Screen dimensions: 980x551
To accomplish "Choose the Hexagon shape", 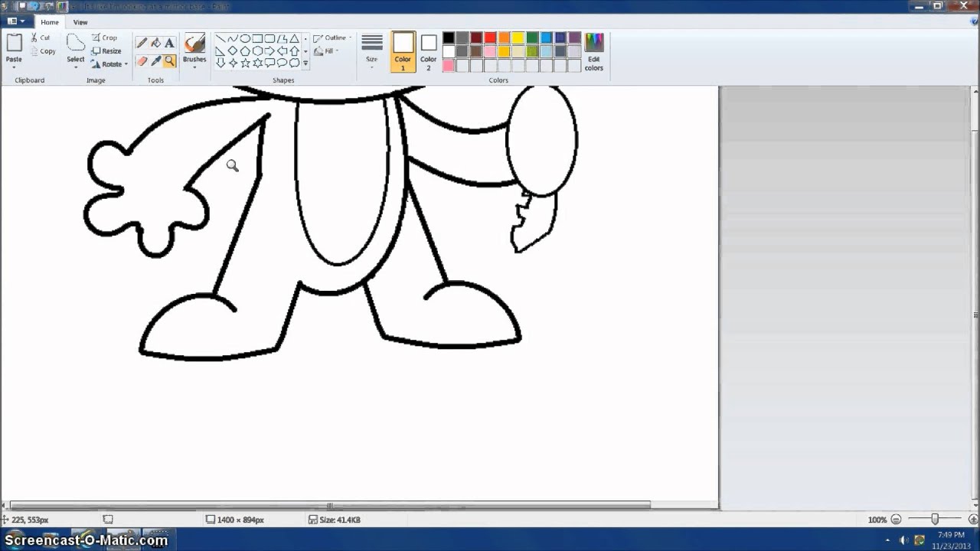I will (x=257, y=51).
